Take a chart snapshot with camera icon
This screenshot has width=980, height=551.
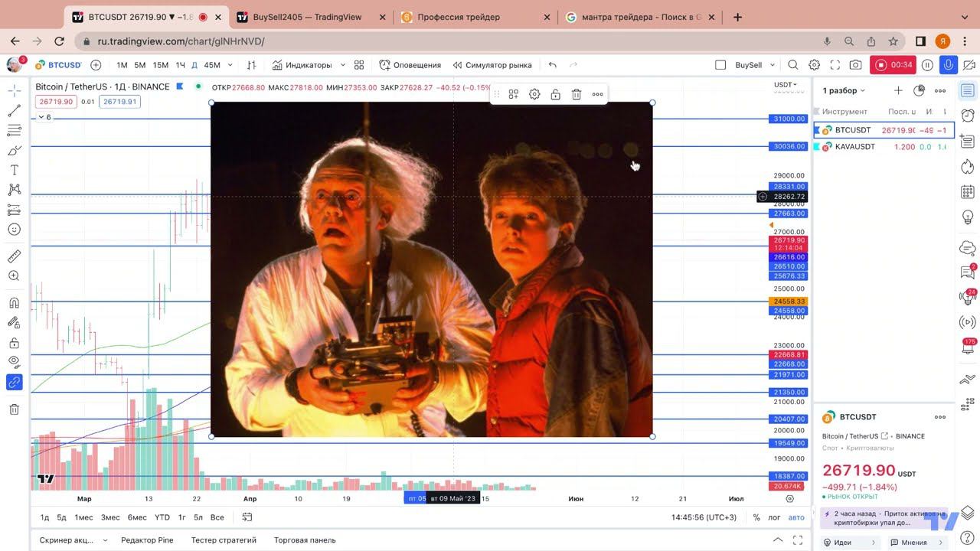[x=856, y=65]
